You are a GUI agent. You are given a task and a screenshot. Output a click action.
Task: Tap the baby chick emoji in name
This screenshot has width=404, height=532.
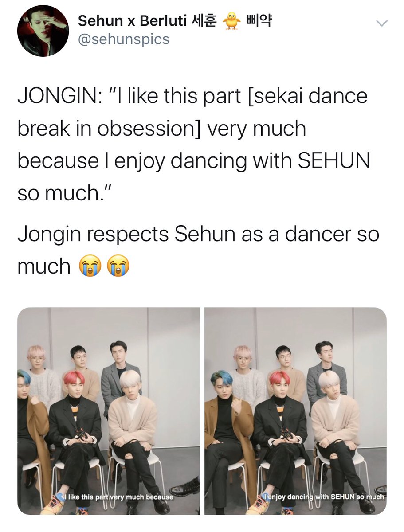coord(230,21)
